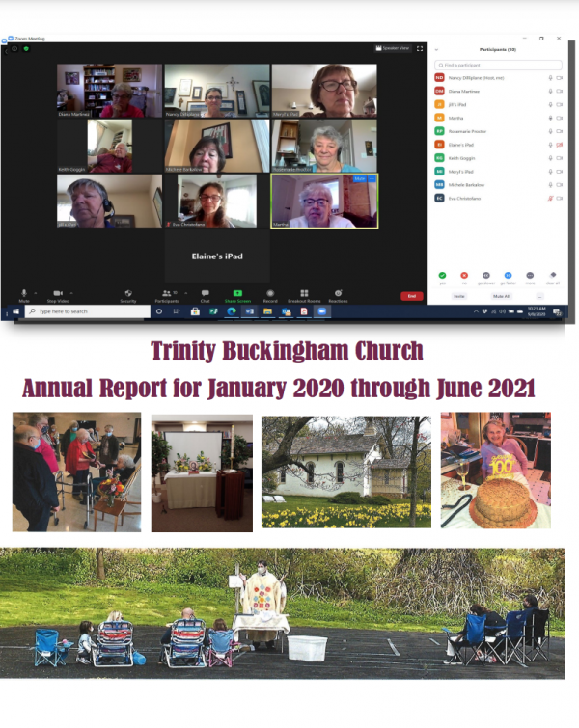Viewport: 579px width, 728px height.
Task: Toggle Martha's microphone icon in list
Action: 550,118
